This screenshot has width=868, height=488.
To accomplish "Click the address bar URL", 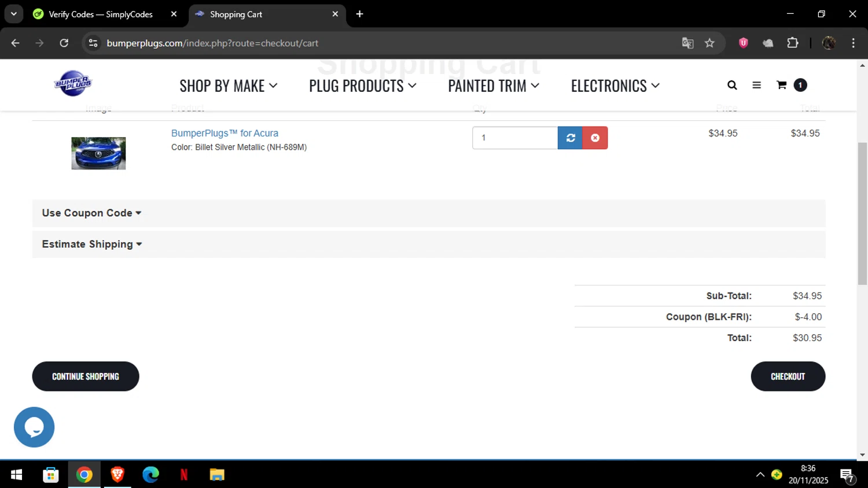I will pyautogui.click(x=212, y=43).
